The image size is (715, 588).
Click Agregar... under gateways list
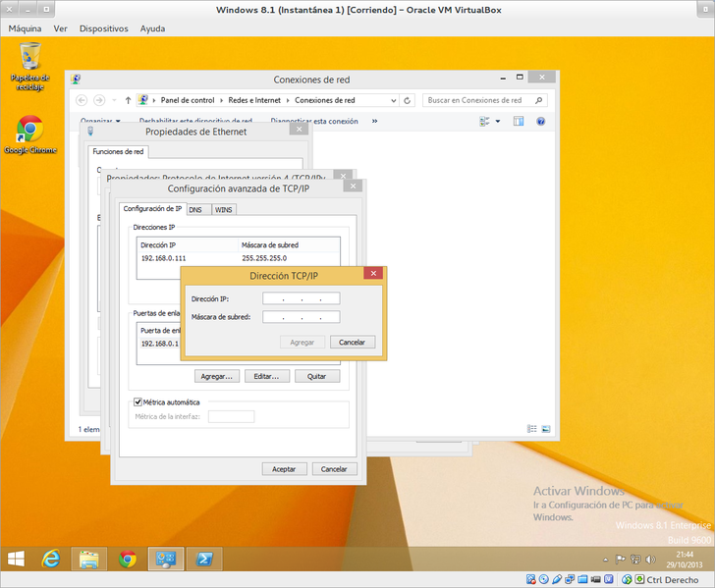pyautogui.click(x=217, y=377)
